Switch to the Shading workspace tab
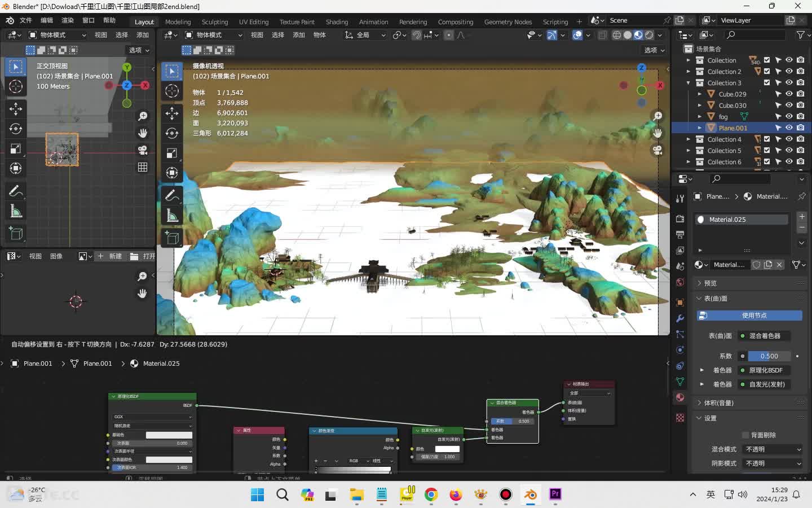The image size is (812, 508). 337,22
